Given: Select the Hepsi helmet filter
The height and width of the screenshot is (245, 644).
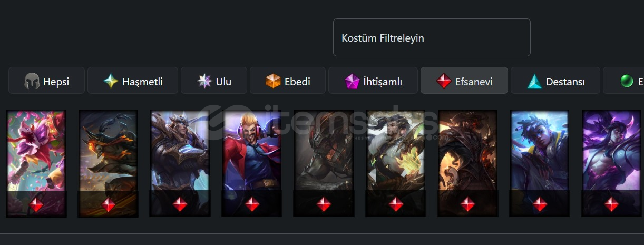Looking at the screenshot, I should point(46,81).
